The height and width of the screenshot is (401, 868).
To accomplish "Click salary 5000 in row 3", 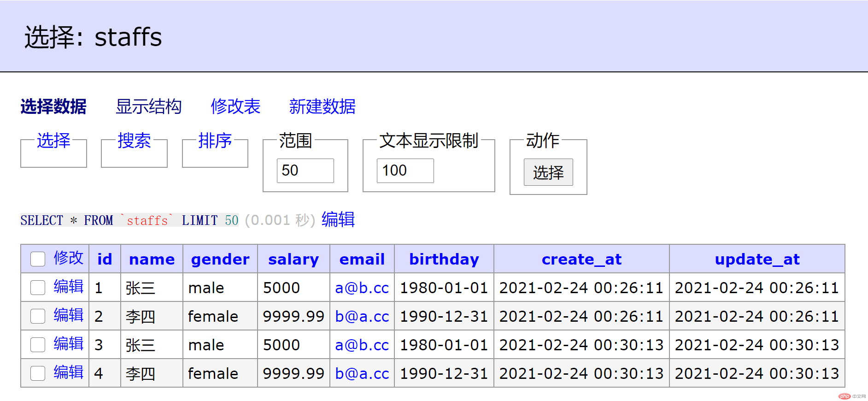I will coord(282,345).
